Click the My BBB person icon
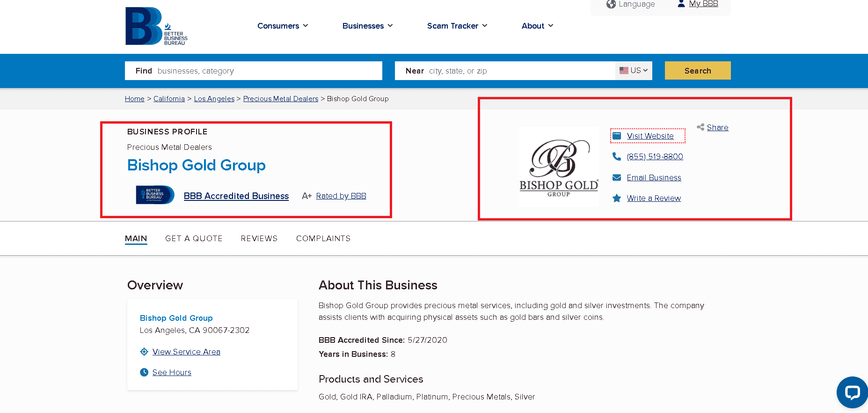The width and height of the screenshot is (868, 413). 681,4
